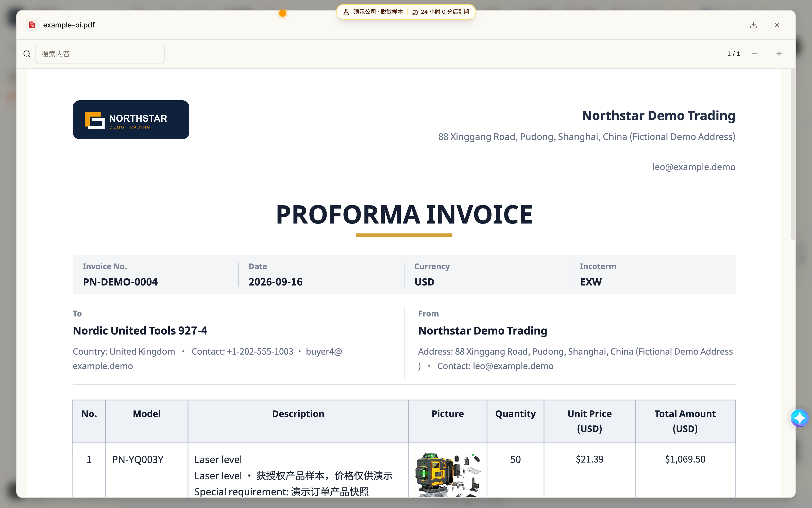Click the laser level product picture
Screen dimensions: 812x508
(x=448, y=474)
